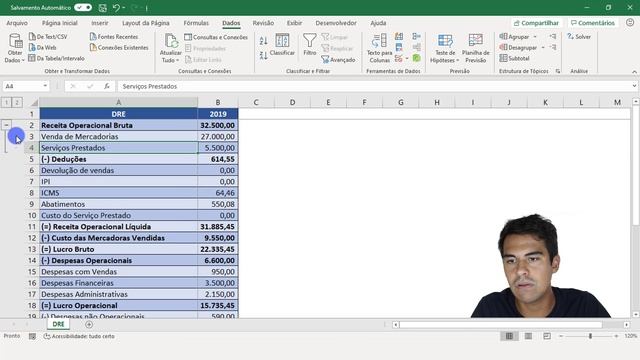Open Teste de Hipóteses
Viewport: 640px width, 360px height.
(445, 48)
